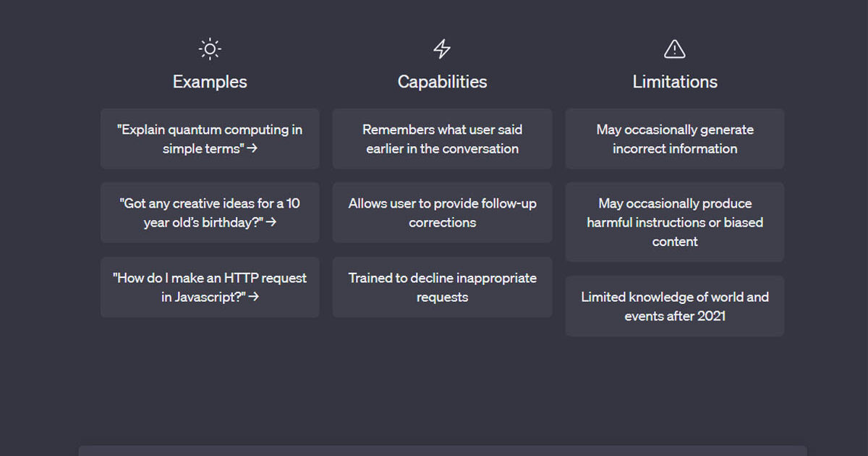
Task: Click the warning triangle Limitations icon
Action: (675, 49)
